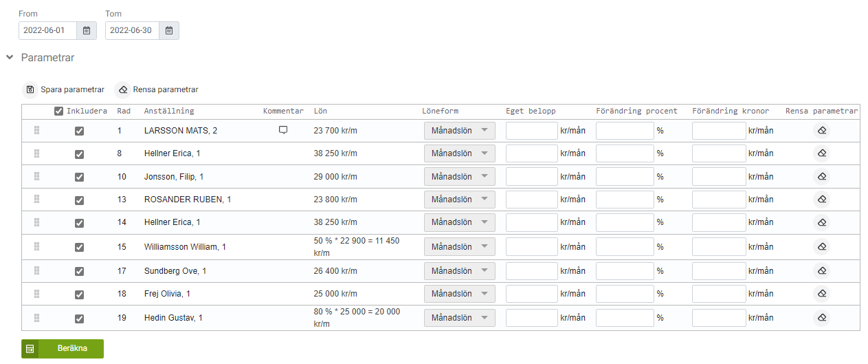Image resolution: width=868 pixels, height=364 pixels.
Task: Collapse the Parametrar section
Action: tap(10, 58)
